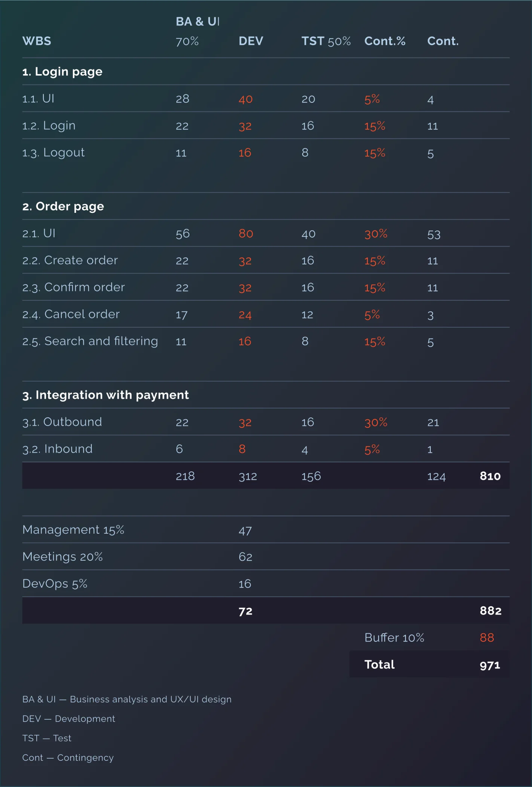Select '2.5. Search and filtering' row label

point(90,341)
